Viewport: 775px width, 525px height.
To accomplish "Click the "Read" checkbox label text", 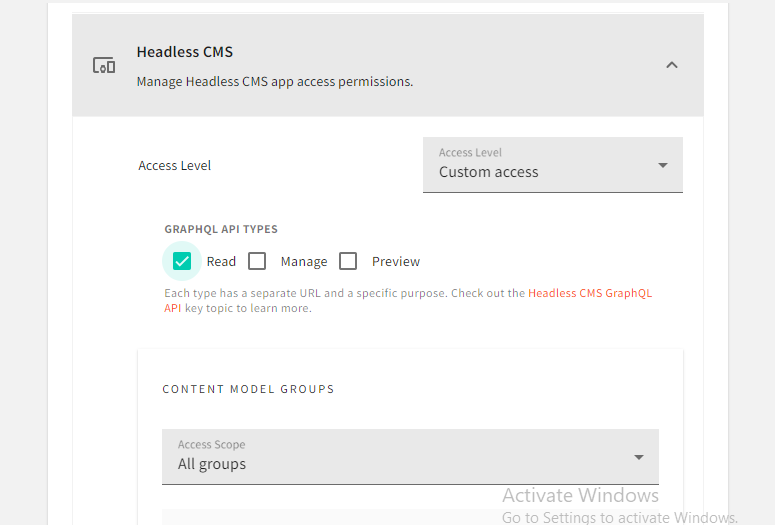I will (221, 261).
